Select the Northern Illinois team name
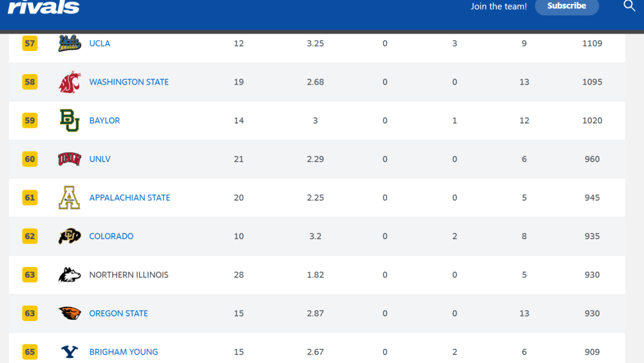 pos(129,275)
